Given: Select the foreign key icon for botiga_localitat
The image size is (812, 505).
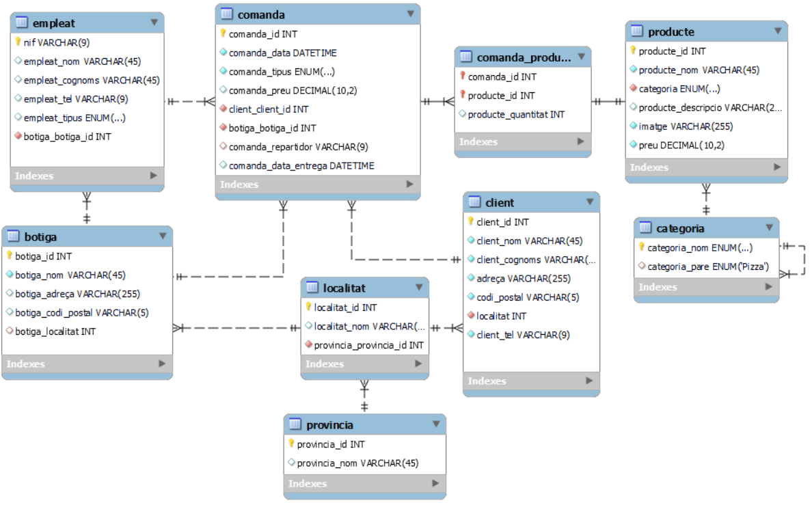Looking at the screenshot, I should [10, 332].
